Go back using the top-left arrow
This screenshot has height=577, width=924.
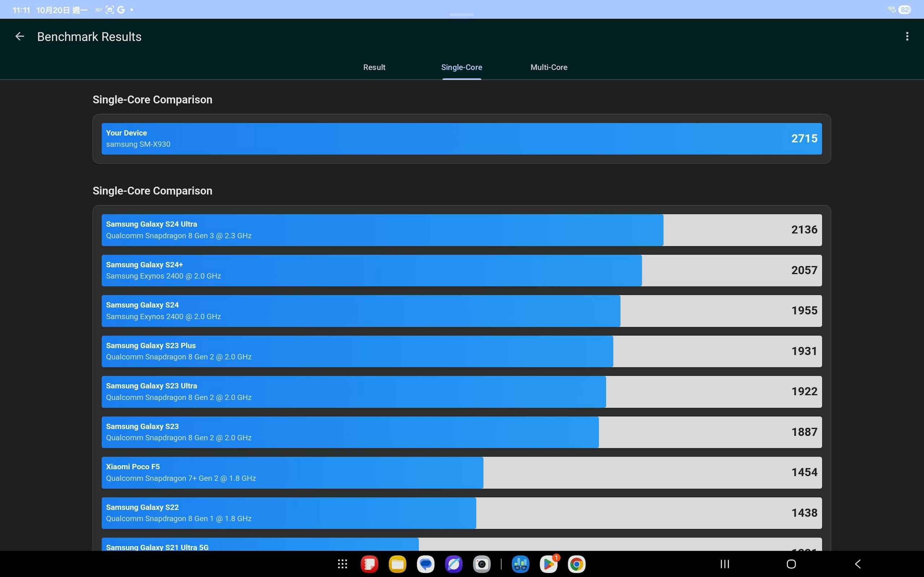(19, 36)
